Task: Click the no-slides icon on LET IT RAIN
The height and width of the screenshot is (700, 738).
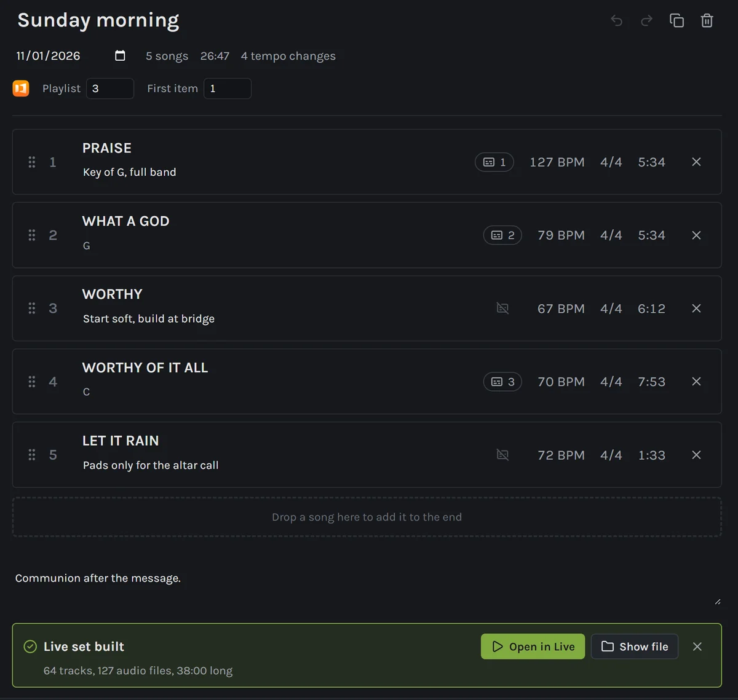Action: point(502,455)
